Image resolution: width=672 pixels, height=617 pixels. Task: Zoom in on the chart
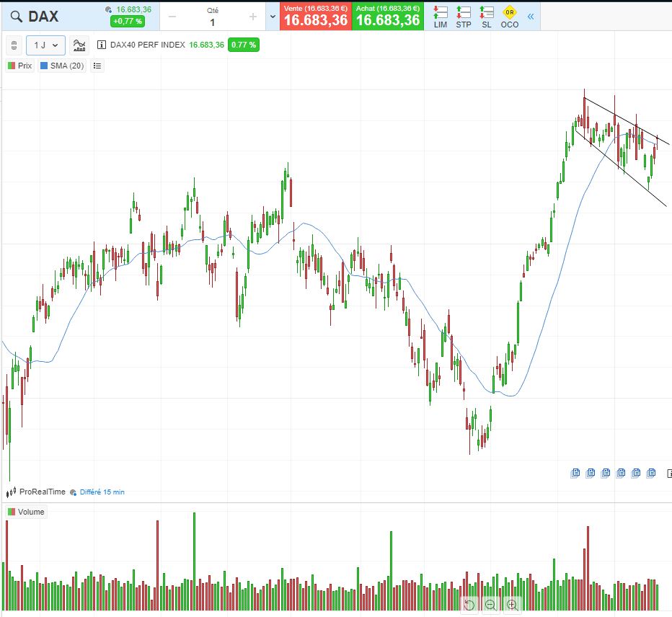point(513,605)
